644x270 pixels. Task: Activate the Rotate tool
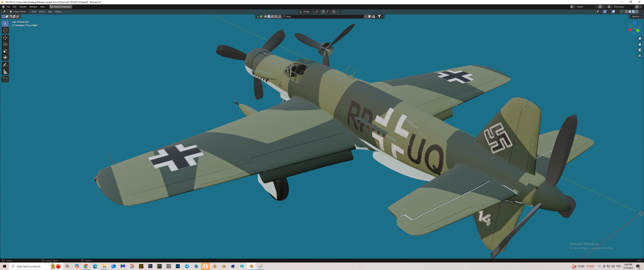(x=5, y=44)
